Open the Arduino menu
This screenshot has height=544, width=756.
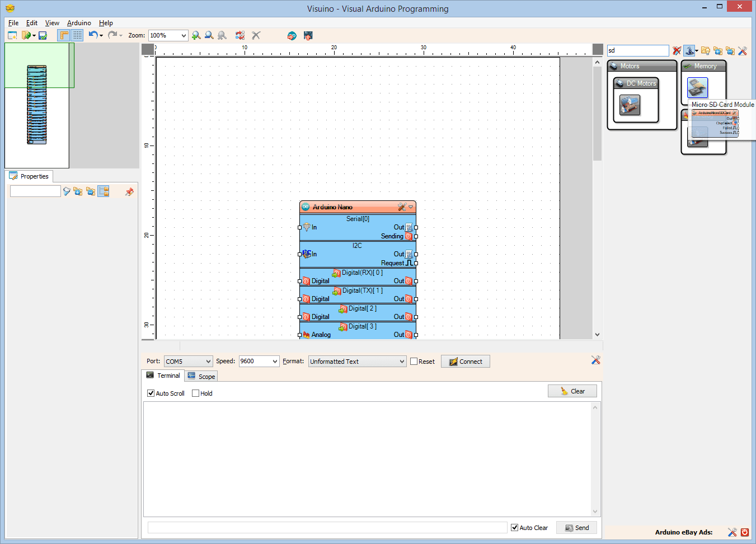point(78,23)
